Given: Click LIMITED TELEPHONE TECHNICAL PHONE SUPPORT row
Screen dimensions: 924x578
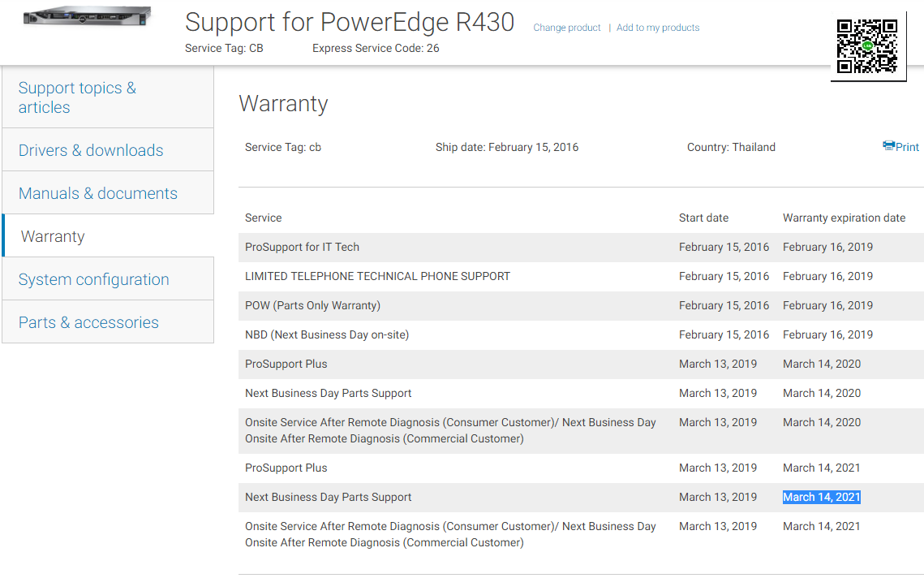Looking at the screenshot, I should [x=581, y=276].
